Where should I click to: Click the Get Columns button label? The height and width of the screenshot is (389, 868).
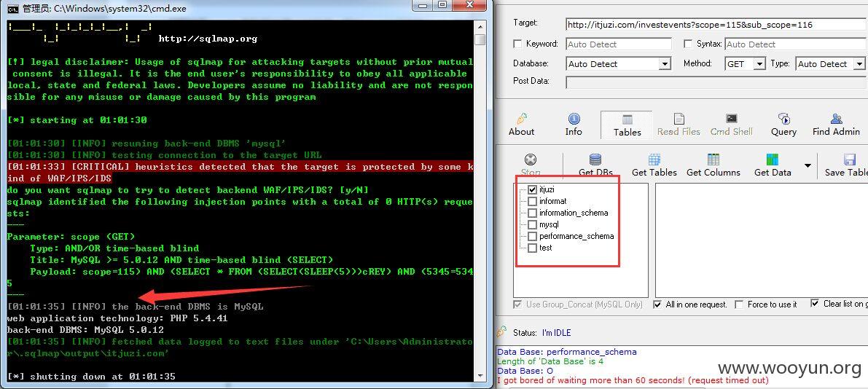[x=713, y=173]
